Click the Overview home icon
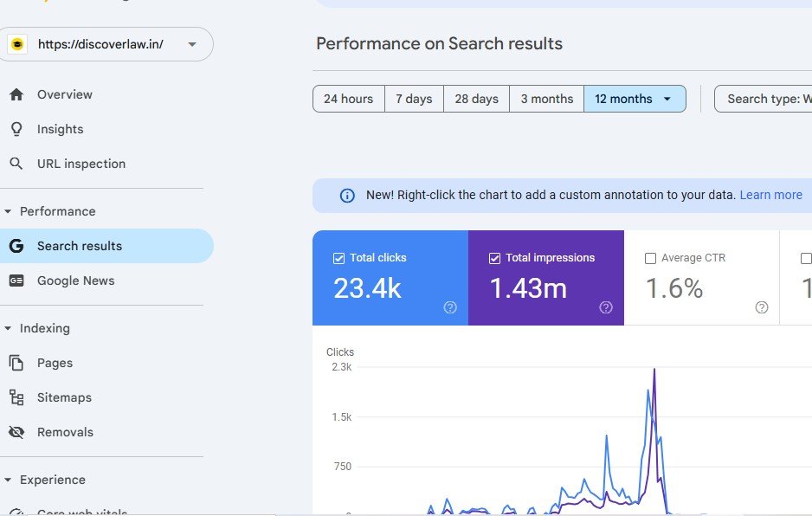Screen dimensions: 812x516 click(16, 94)
